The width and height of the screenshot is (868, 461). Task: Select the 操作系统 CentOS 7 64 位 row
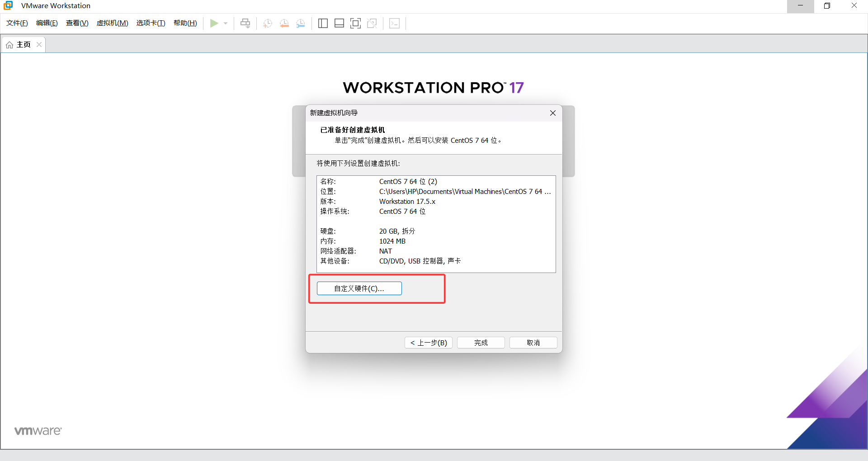point(436,212)
